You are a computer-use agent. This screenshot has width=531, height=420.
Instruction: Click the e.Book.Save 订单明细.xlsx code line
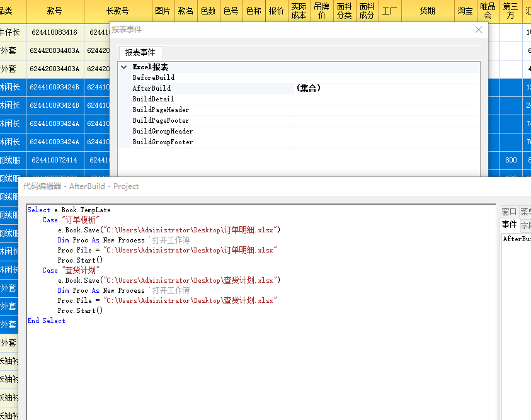point(169,230)
